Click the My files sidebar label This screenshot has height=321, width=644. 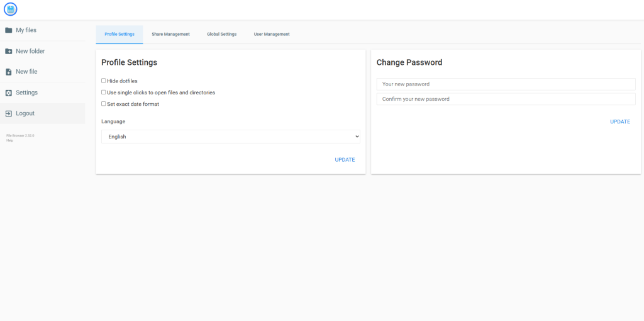[26, 30]
